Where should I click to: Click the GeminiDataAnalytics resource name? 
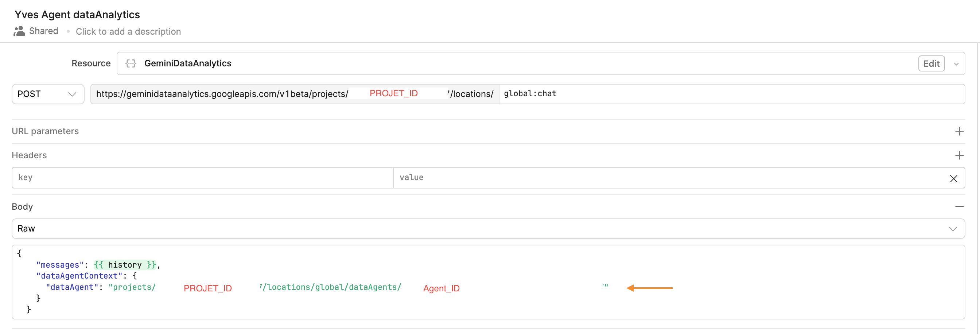[187, 63]
